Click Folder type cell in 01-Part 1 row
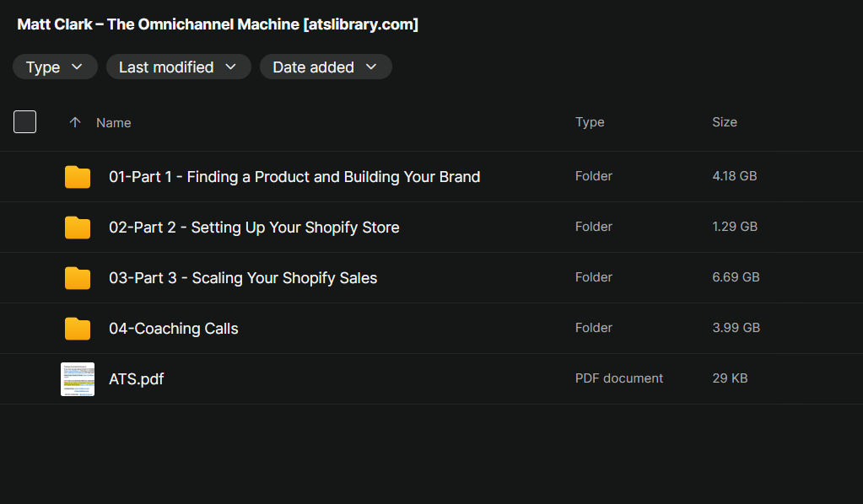Screen dimensions: 863x504 point(593,176)
